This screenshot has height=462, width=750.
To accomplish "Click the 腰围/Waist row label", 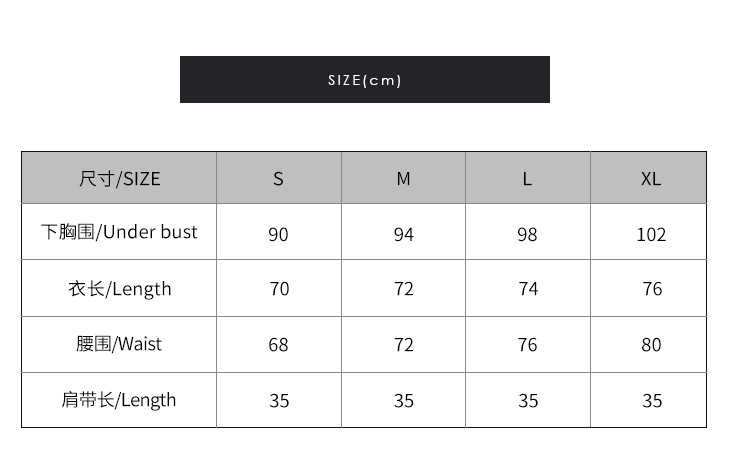I will 119,344.
